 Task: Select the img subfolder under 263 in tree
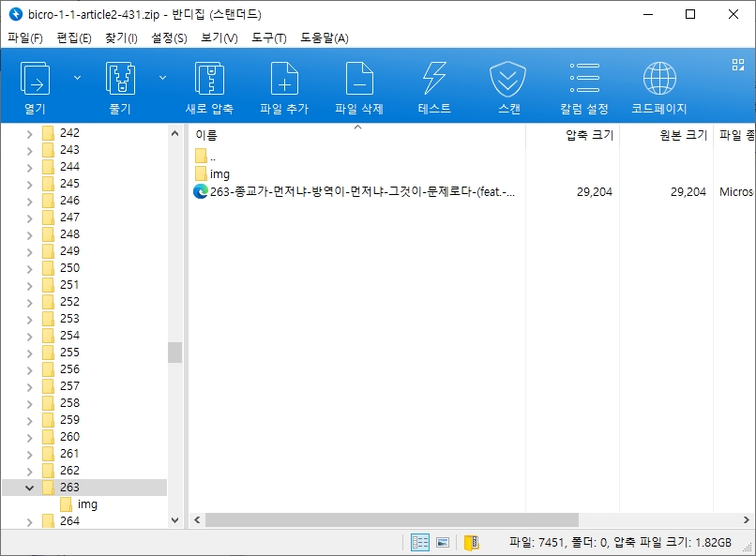(87, 504)
